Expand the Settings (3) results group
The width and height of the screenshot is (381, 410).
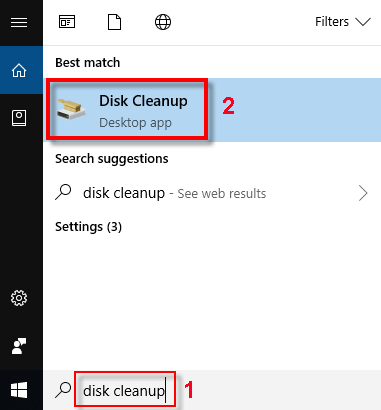pyautogui.click(x=88, y=227)
